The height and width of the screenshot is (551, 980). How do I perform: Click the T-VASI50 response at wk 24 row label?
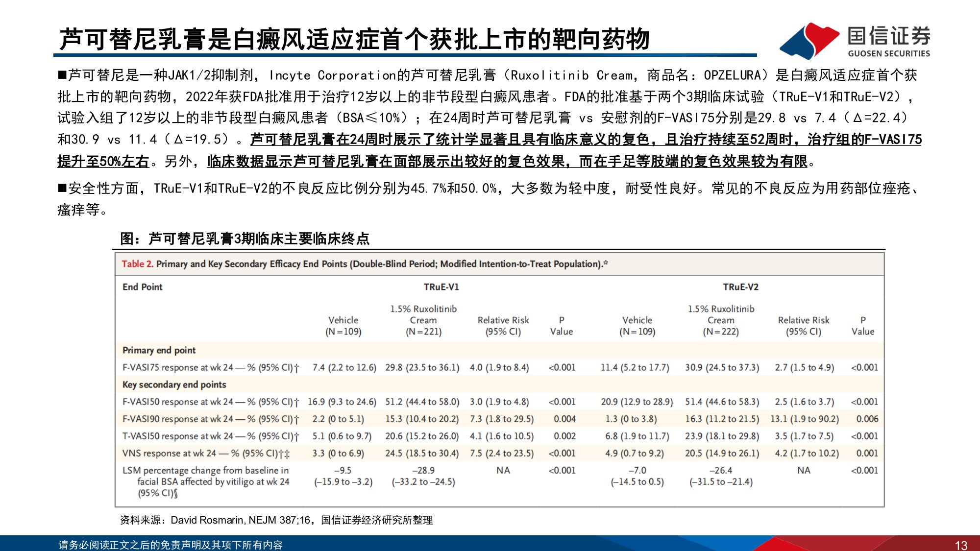click(211, 436)
